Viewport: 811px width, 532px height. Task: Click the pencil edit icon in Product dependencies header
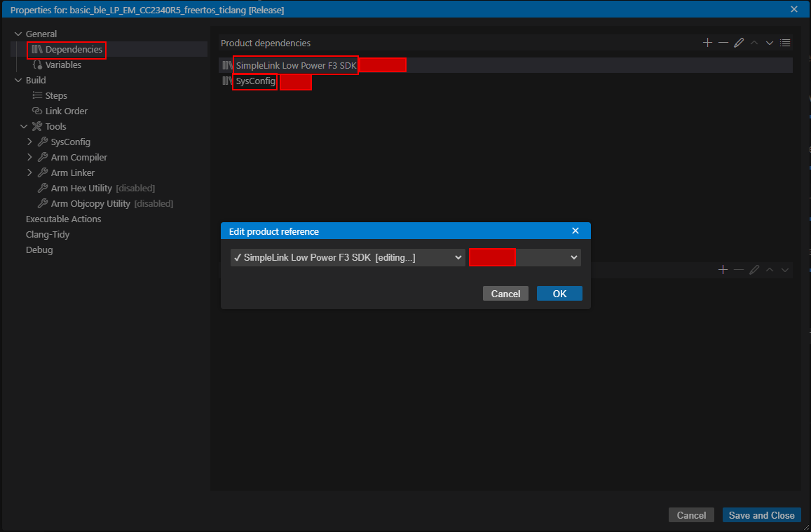tap(739, 43)
